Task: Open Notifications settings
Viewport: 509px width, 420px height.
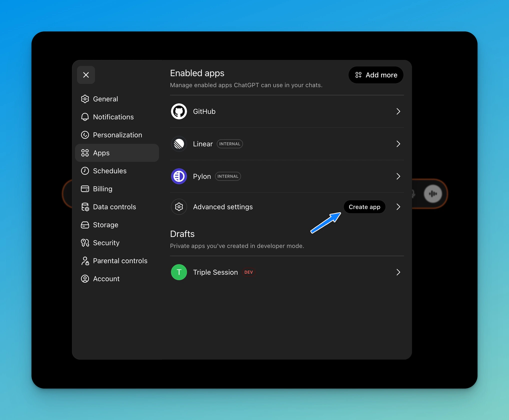Action: click(x=117, y=117)
